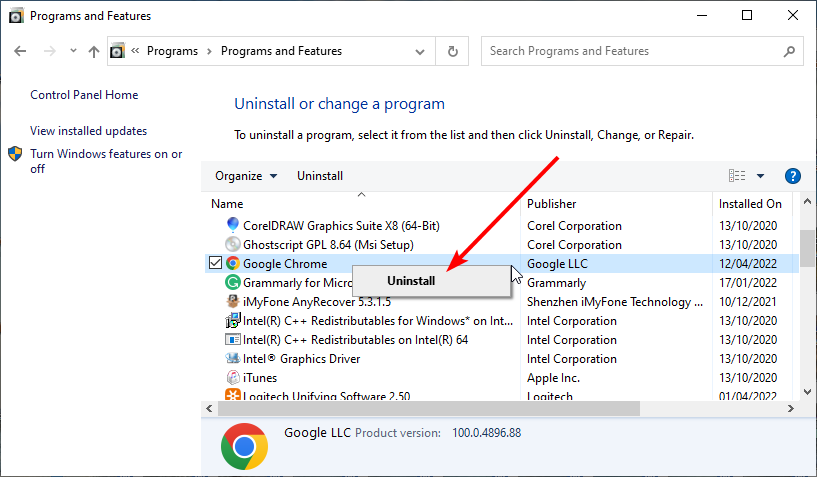Choose Uninstall from the context menu
Viewport: 817px width, 477px height.
[411, 281]
